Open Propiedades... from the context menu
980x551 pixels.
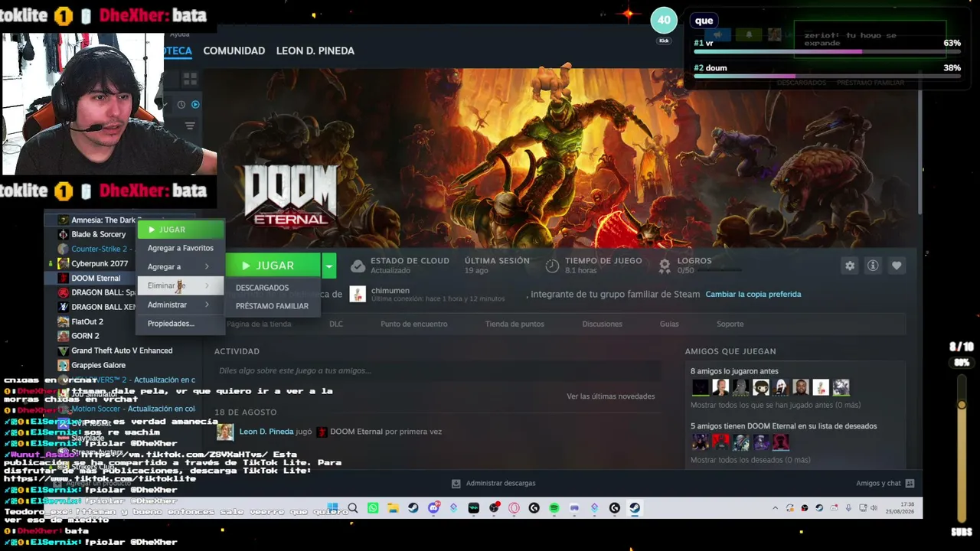(x=181, y=324)
